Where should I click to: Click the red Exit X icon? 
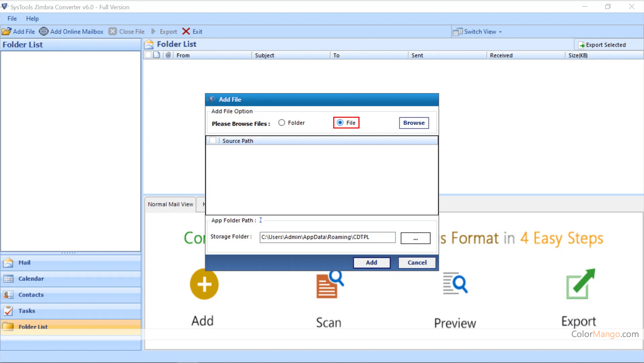(x=186, y=31)
